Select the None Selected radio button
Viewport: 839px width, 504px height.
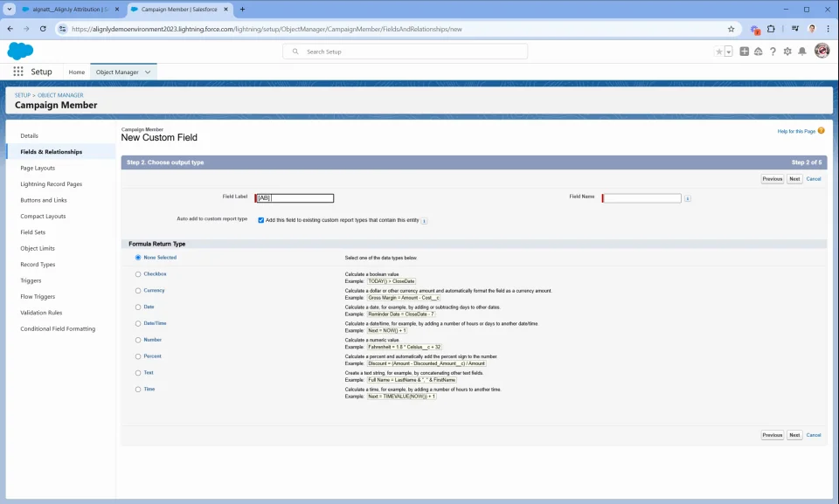point(138,258)
